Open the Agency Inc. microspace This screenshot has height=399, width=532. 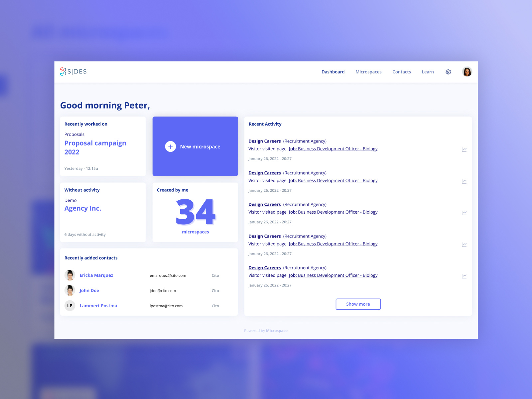(x=83, y=208)
